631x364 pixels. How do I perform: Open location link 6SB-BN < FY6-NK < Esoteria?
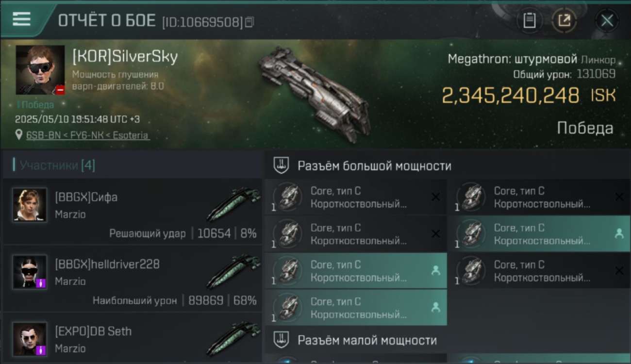pos(88,135)
